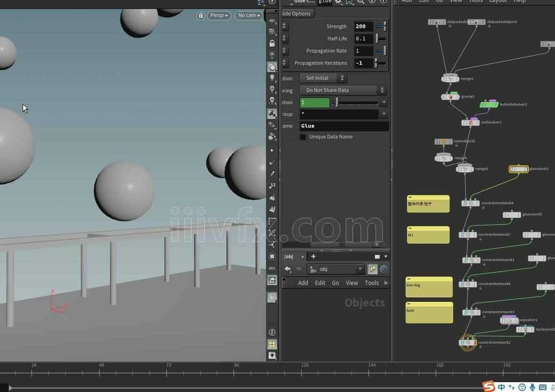555x392 pixels.
Task: Select the gluecontrel2 node
Action: [518, 169]
